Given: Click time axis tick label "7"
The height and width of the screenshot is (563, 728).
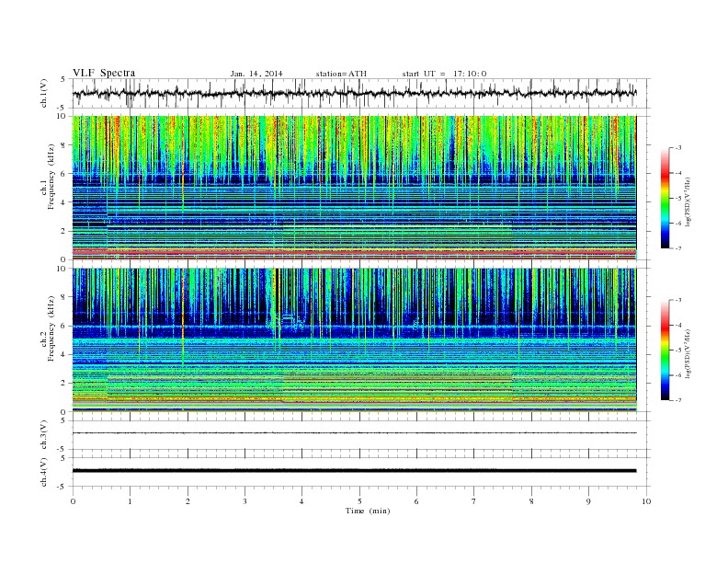Looking at the screenshot, I should [x=474, y=501].
